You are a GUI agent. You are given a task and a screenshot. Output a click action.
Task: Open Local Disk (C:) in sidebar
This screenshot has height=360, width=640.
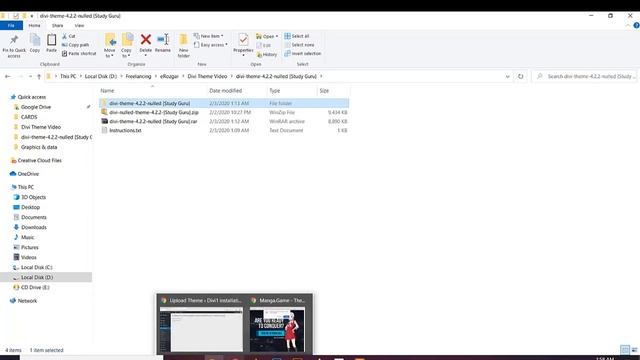pos(37,267)
